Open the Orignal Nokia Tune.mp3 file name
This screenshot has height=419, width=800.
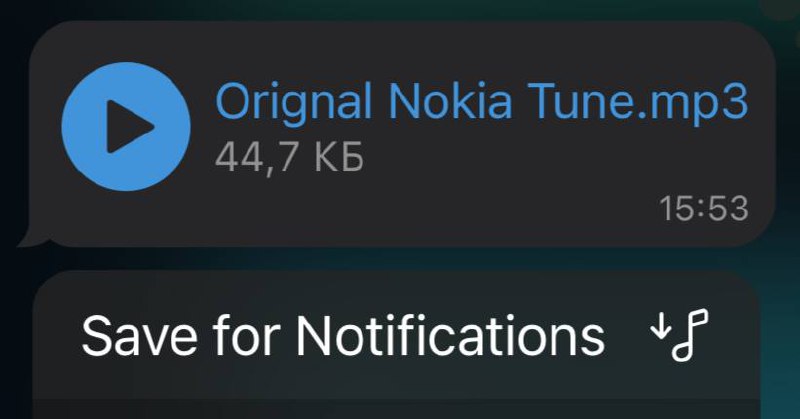click(482, 102)
